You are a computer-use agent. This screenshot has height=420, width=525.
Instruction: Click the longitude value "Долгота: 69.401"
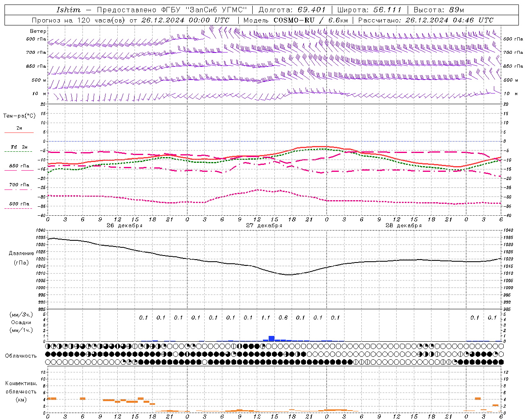(292, 10)
